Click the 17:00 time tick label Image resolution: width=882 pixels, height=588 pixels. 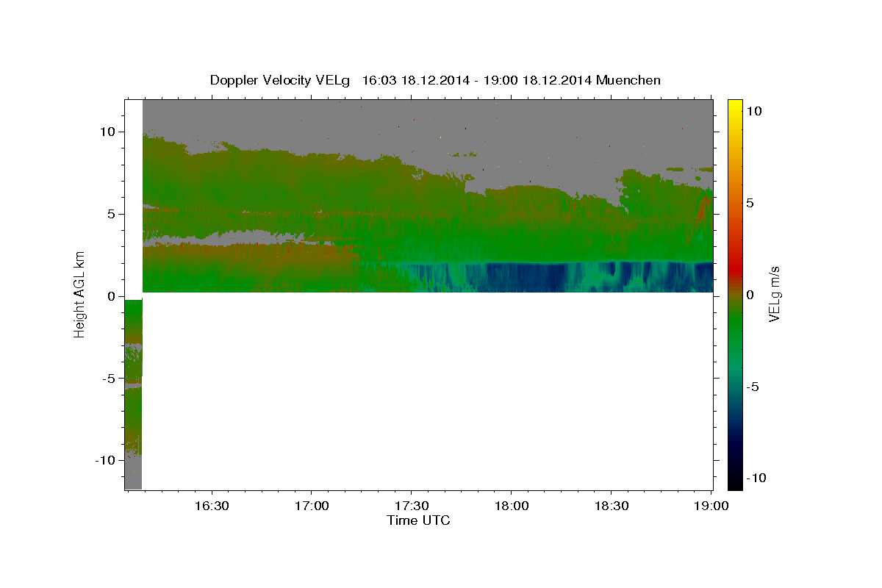point(312,506)
